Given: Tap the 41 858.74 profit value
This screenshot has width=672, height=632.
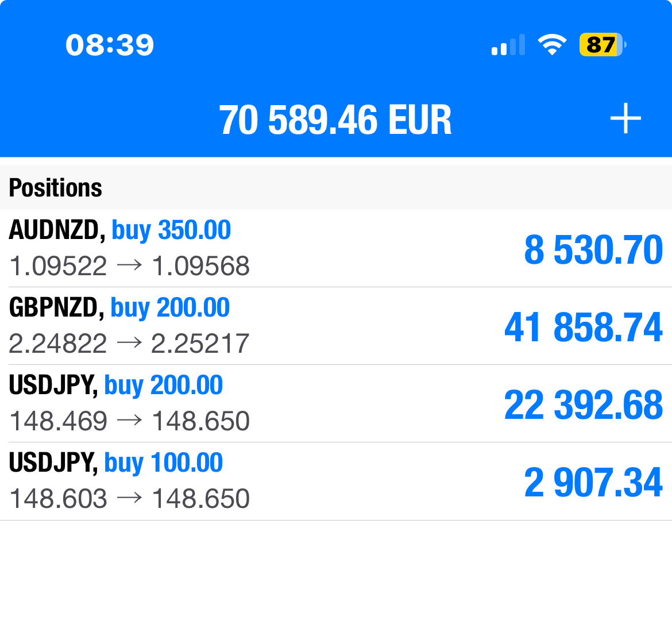Looking at the screenshot, I should click(584, 327).
